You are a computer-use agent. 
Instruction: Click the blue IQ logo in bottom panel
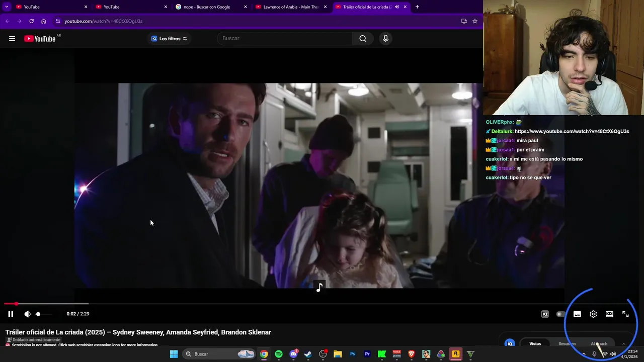pos(510,344)
